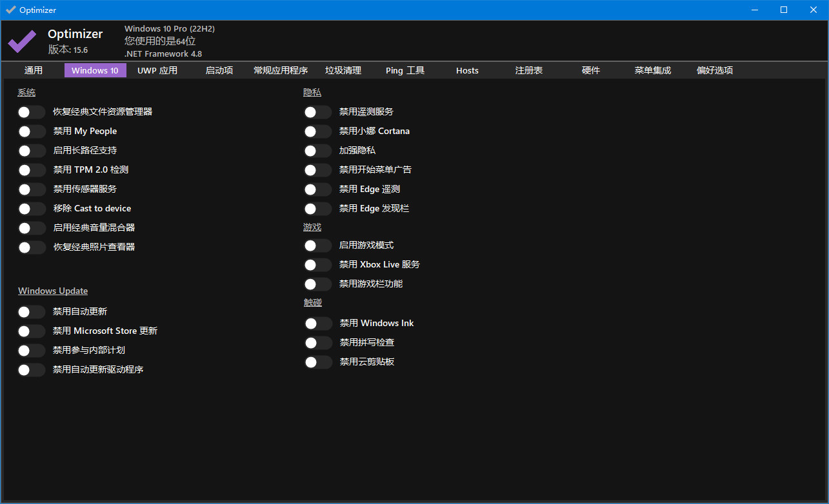
Task: Toggle 禁用 Windows Ink switch
Action: 319,324
